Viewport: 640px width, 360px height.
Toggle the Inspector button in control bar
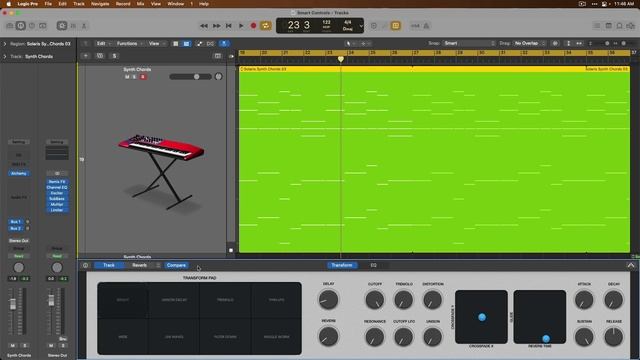[20, 26]
